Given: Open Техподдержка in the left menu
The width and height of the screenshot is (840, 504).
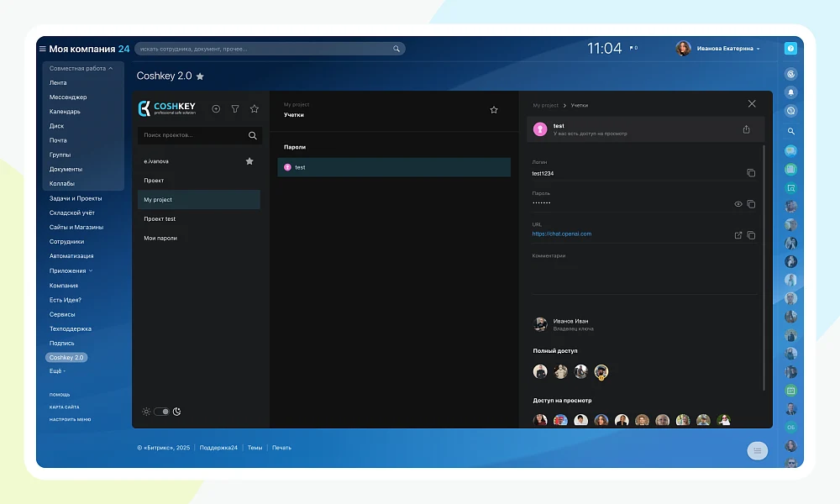Looking at the screenshot, I should [x=71, y=328].
